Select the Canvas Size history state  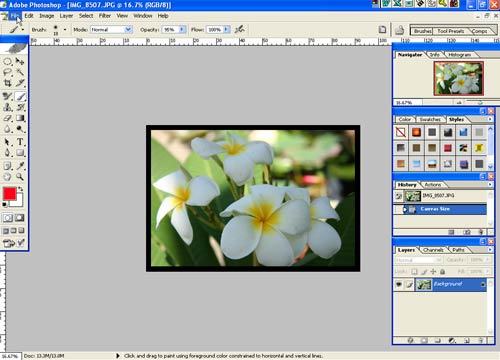[x=440, y=209]
